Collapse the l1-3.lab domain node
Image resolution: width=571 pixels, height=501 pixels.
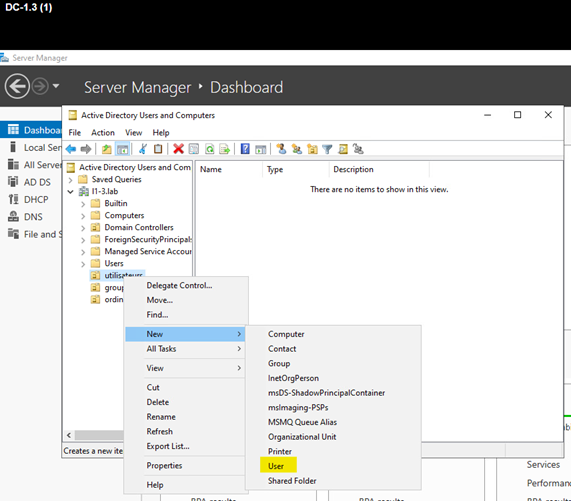point(71,192)
